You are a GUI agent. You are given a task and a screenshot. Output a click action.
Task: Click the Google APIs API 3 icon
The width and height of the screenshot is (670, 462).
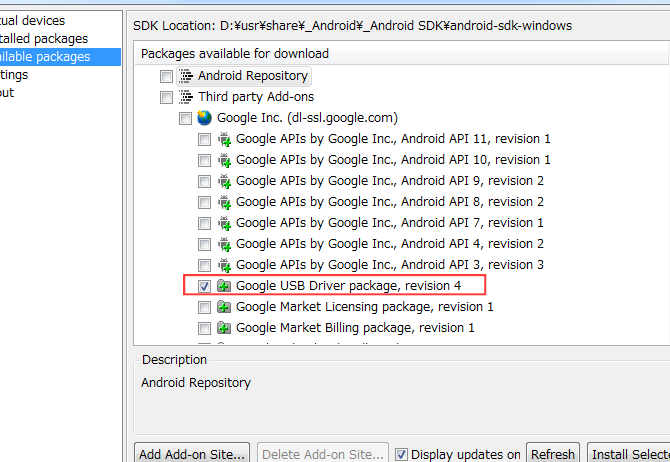coord(224,265)
